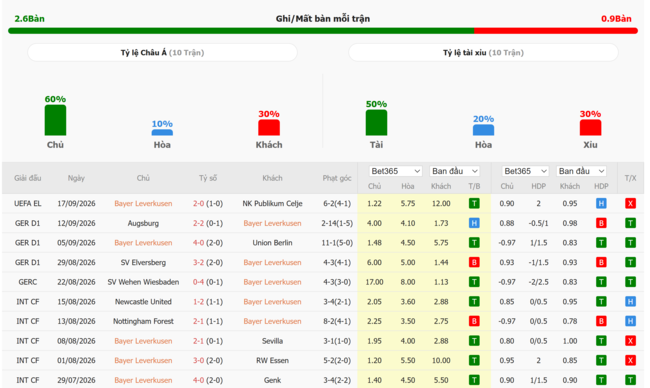Click blue H T/B badge in Augsburg row
Image resolution: width=650 pixels, height=388 pixels.
tap(474, 223)
